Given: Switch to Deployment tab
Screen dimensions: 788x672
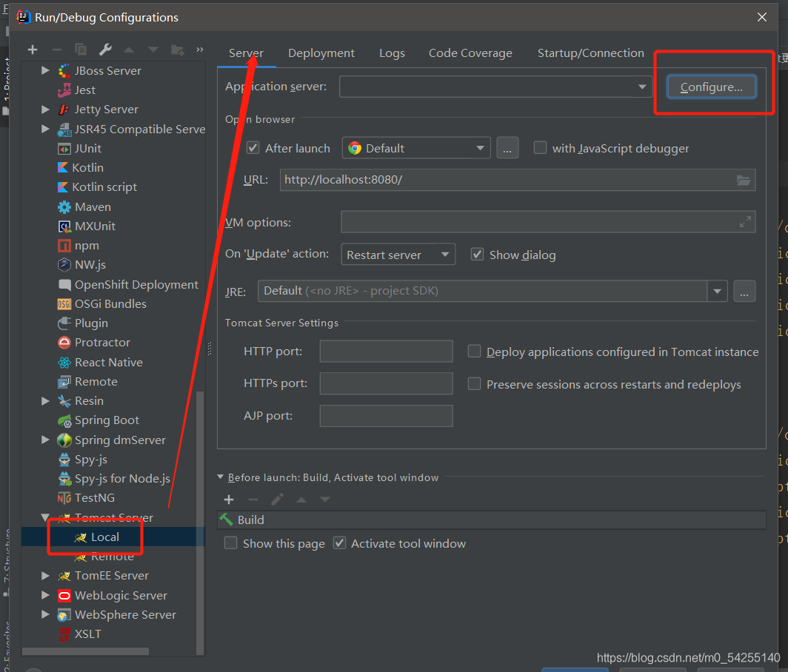Looking at the screenshot, I should tap(321, 53).
